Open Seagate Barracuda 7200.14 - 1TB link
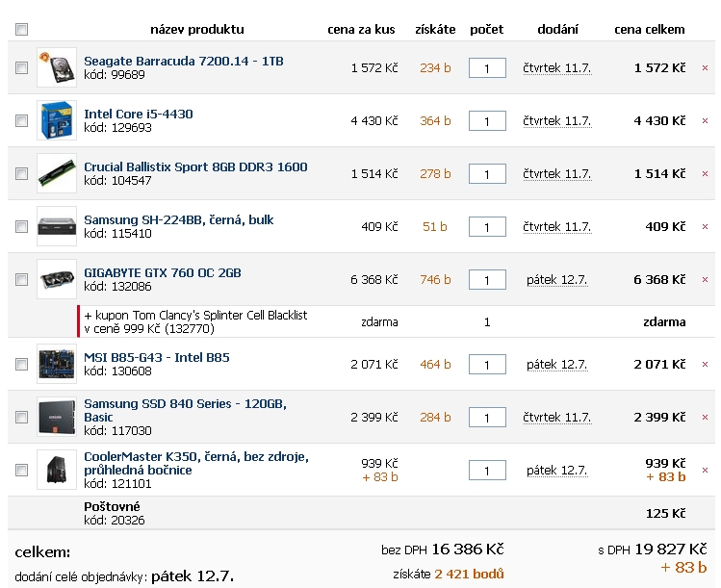 tap(183, 61)
